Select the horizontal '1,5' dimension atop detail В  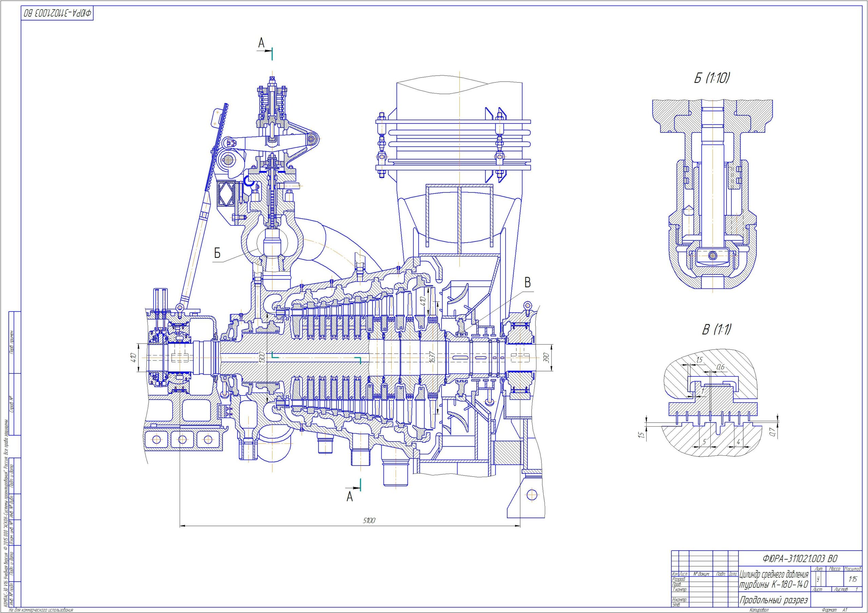699,360
